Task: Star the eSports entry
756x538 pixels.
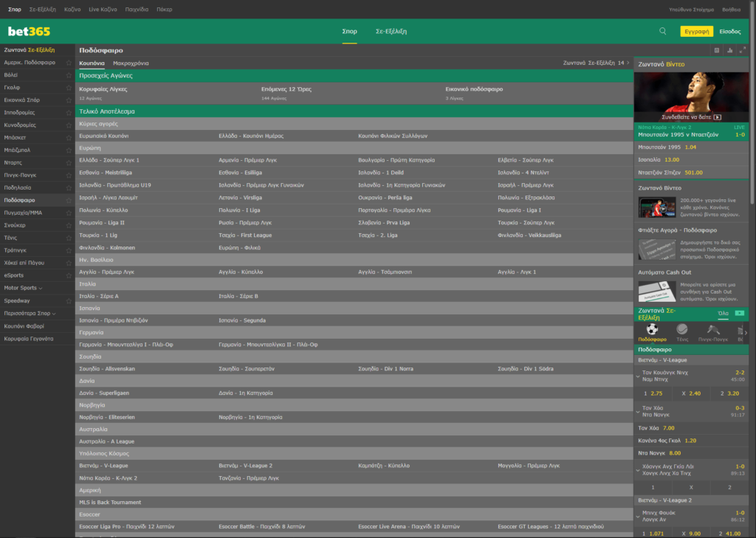Action: point(69,276)
